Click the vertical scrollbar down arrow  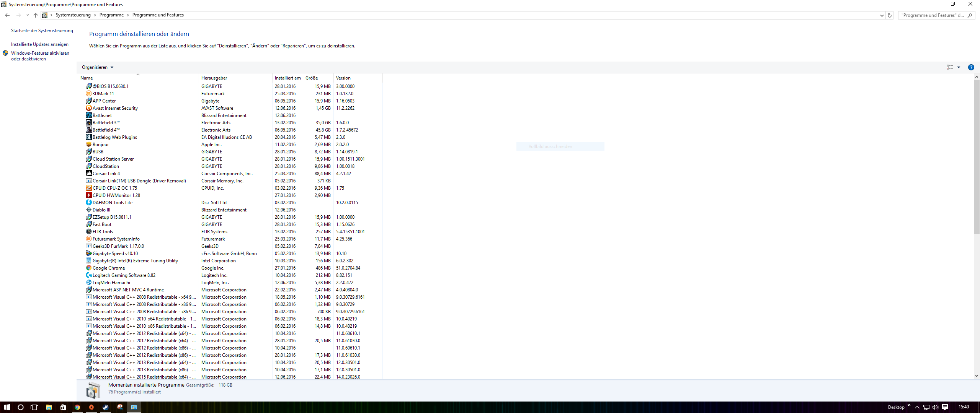(977, 376)
